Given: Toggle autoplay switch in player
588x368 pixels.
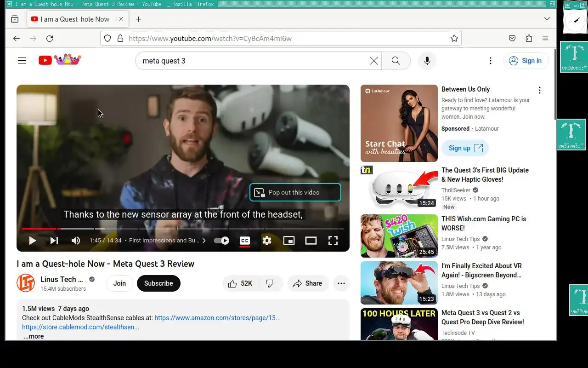Looking at the screenshot, I should pos(221,241).
